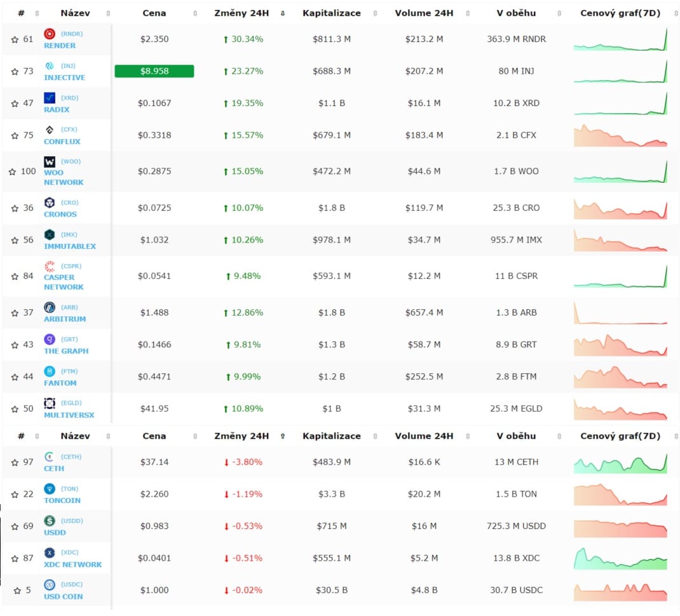Viewport: 680px width, 616px height.
Task: Click the XDC Network logo icon
Action: point(50,552)
